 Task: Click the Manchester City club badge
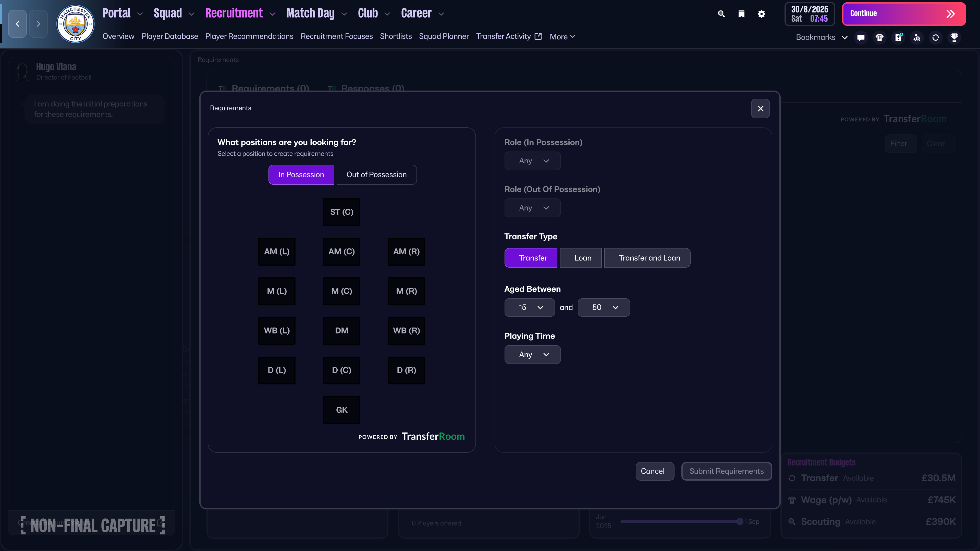tap(75, 24)
